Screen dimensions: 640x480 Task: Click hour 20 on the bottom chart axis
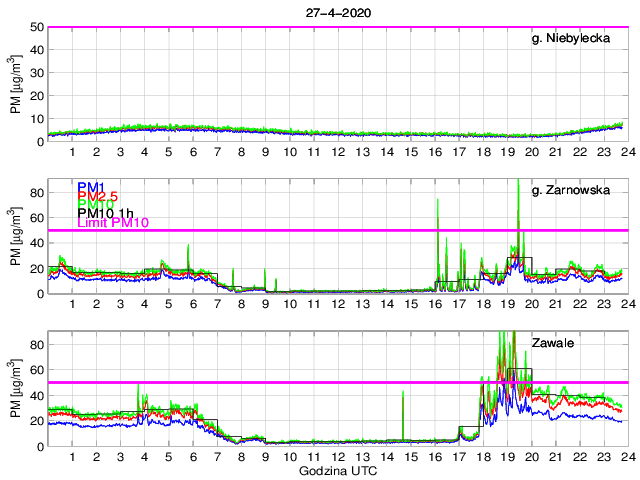(x=531, y=457)
